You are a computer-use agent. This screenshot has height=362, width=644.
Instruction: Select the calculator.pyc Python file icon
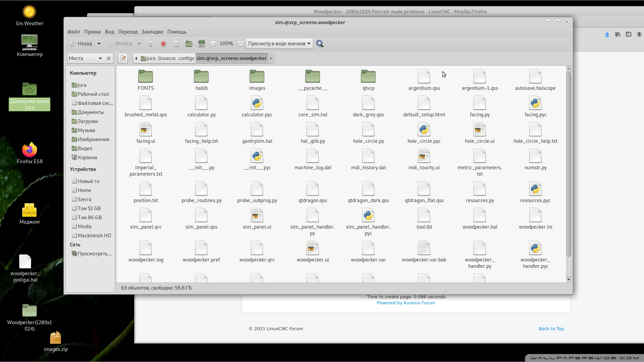(257, 103)
